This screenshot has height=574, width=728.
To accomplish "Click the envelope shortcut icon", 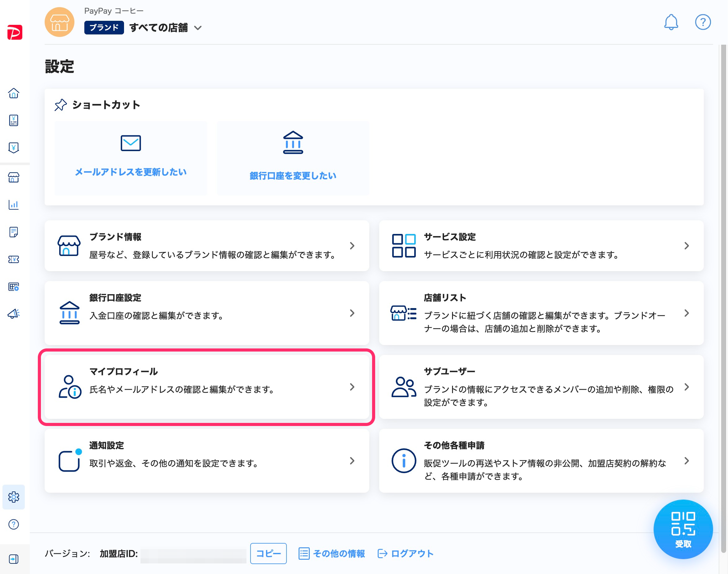I will click(131, 143).
